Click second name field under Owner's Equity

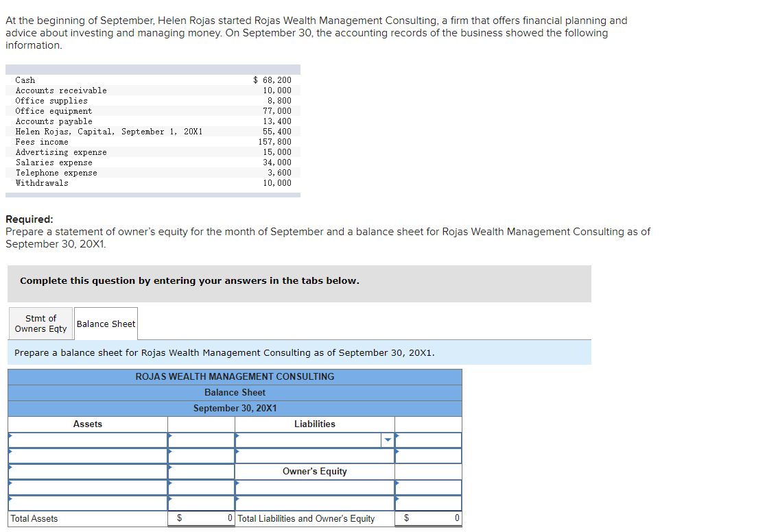coord(314,503)
